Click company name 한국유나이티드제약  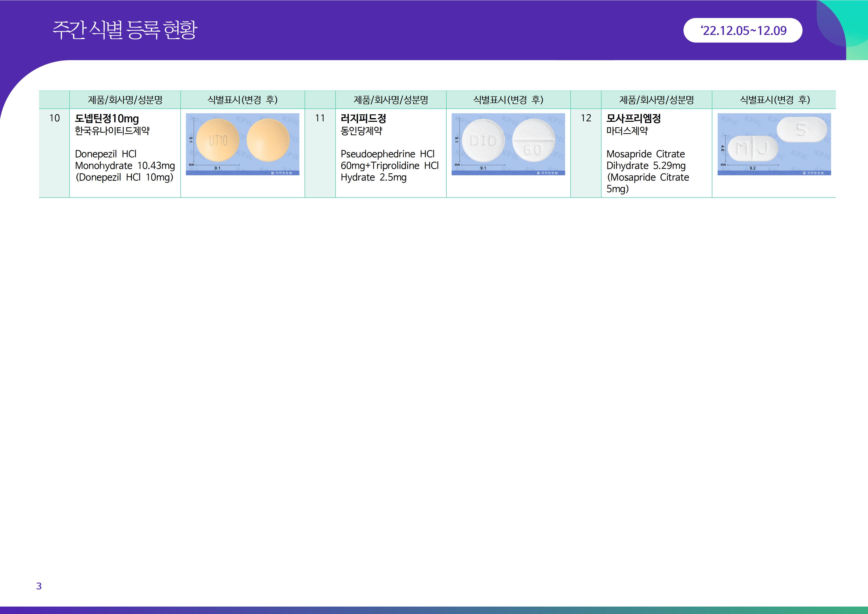[x=112, y=131]
